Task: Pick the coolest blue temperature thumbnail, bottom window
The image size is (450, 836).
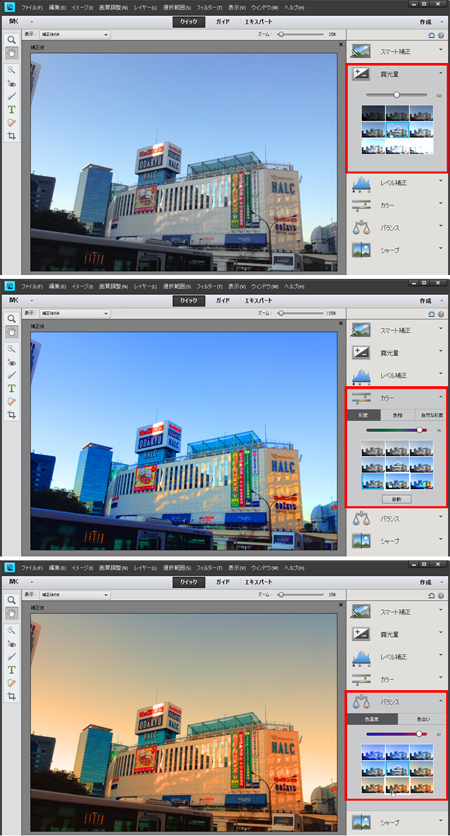Action: (373, 752)
